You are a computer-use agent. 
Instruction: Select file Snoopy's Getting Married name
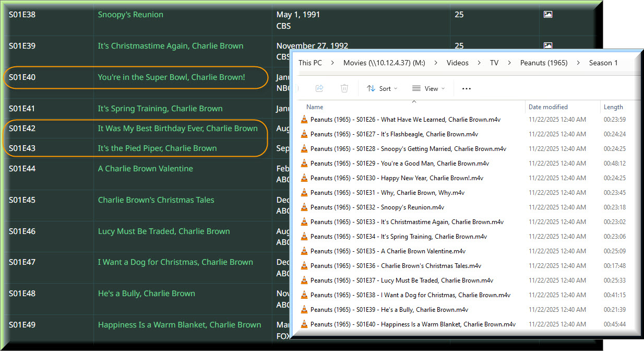pos(408,149)
